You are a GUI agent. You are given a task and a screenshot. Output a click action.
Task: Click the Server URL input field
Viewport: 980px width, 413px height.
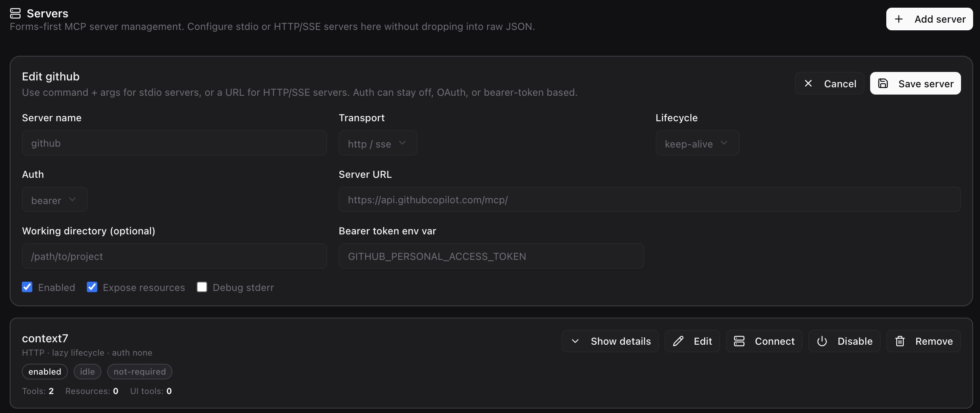[x=649, y=200]
